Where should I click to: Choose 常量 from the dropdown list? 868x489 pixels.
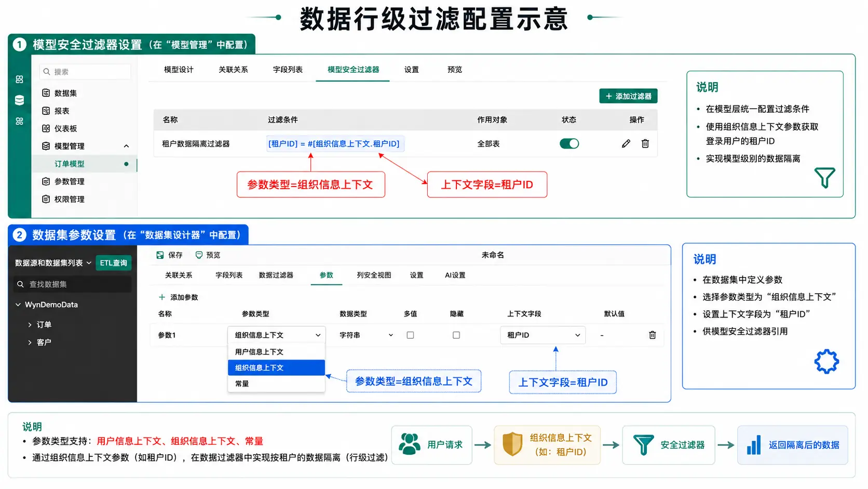coord(276,384)
